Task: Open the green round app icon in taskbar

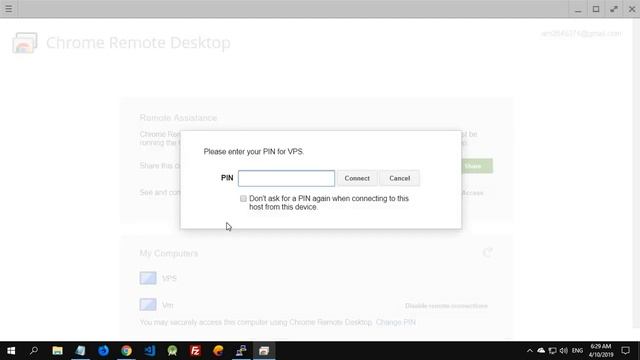Action: click(x=172, y=351)
